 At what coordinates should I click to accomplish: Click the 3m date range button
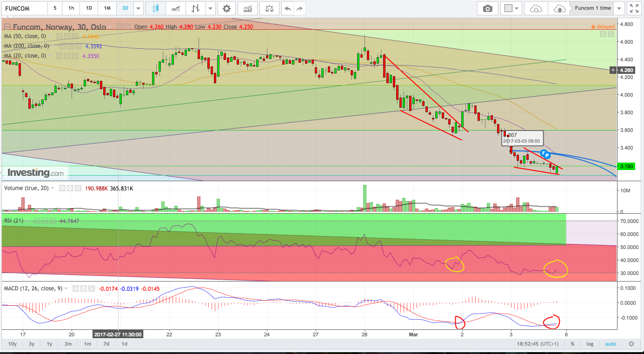[x=68, y=344]
